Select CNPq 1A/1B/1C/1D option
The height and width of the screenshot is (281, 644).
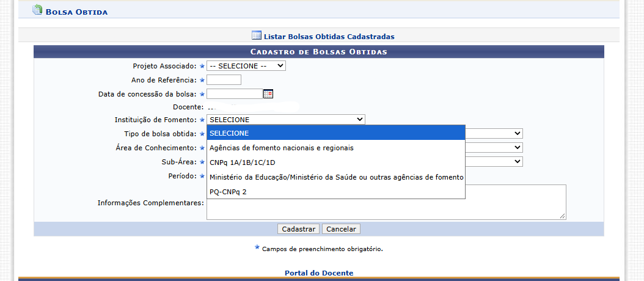(x=336, y=162)
